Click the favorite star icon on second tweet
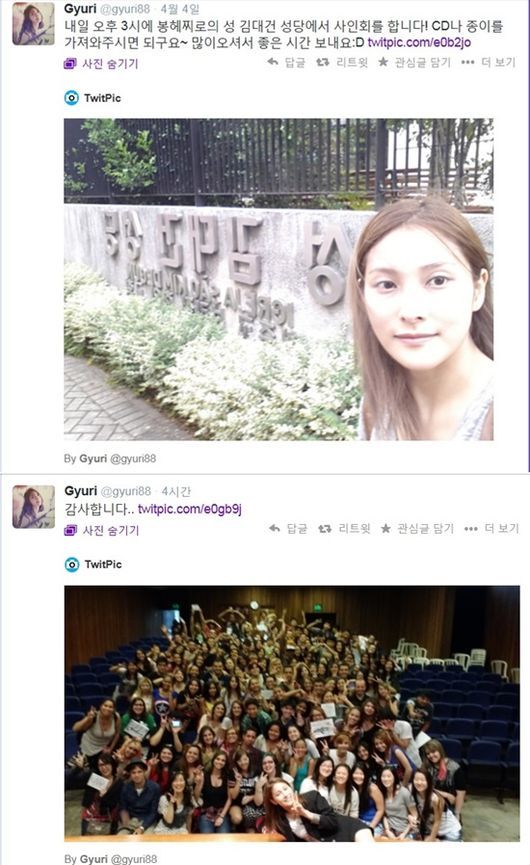Image resolution: width=530 pixels, height=865 pixels. coord(386,528)
